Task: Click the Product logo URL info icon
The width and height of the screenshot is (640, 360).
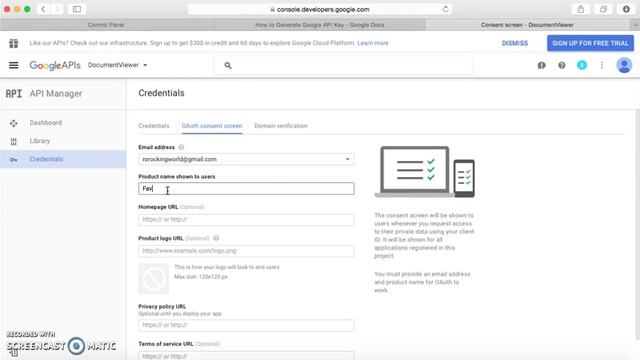Action: pyautogui.click(x=216, y=238)
